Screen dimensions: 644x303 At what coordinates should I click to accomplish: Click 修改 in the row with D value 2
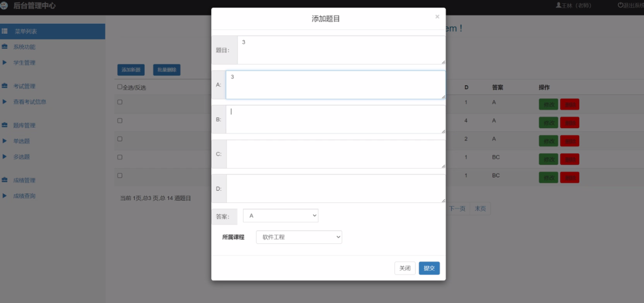pos(548,141)
